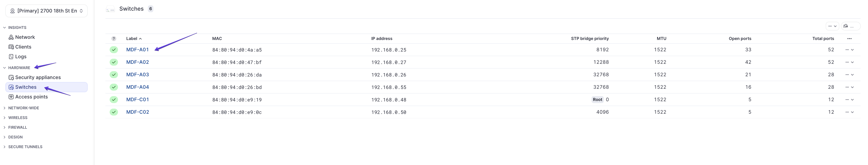
Task: Click the green status check for MDF-A01
Action: pyautogui.click(x=114, y=50)
